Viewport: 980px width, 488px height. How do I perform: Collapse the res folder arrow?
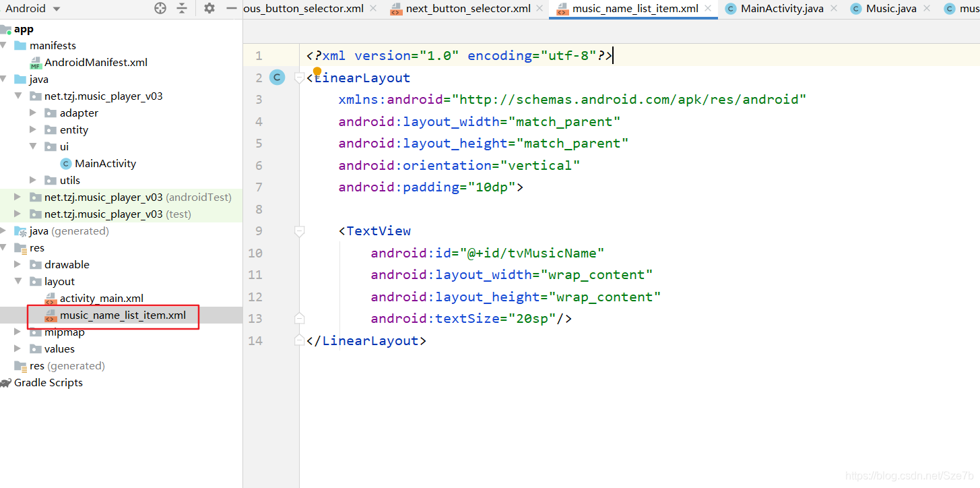pyautogui.click(x=3, y=247)
